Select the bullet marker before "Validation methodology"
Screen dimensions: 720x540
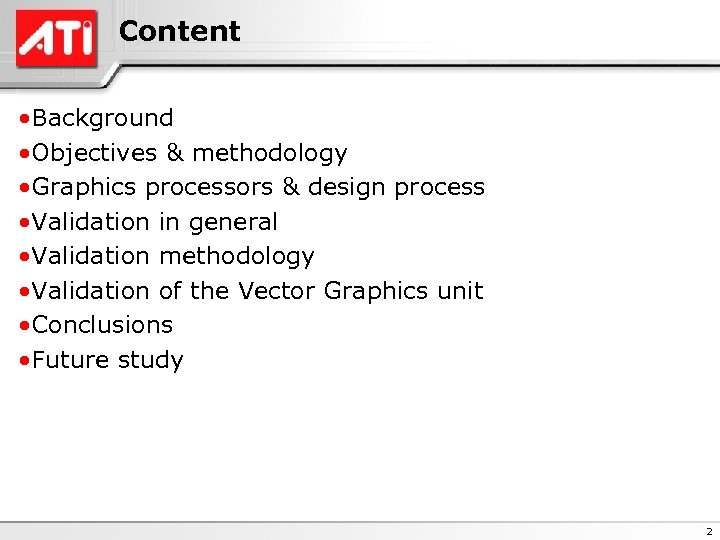pyautogui.click(x=22, y=257)
